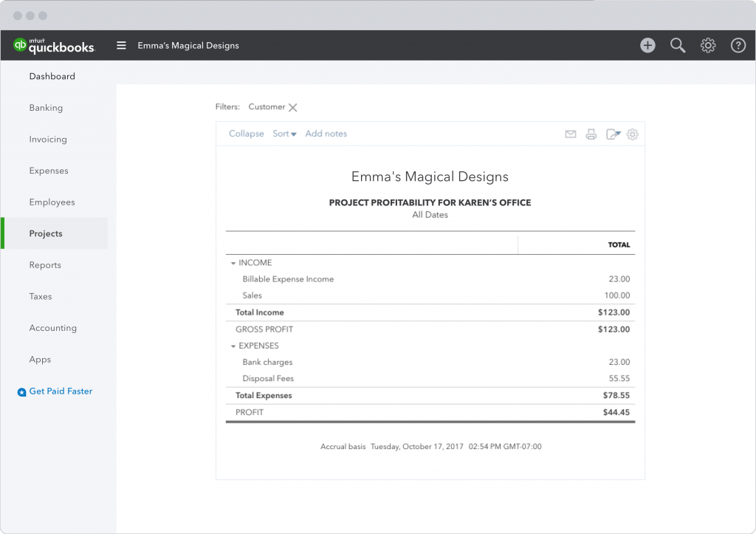The image size is (756, 534).
Task: Open Accounting in sidebar
Action: [52, 328]
